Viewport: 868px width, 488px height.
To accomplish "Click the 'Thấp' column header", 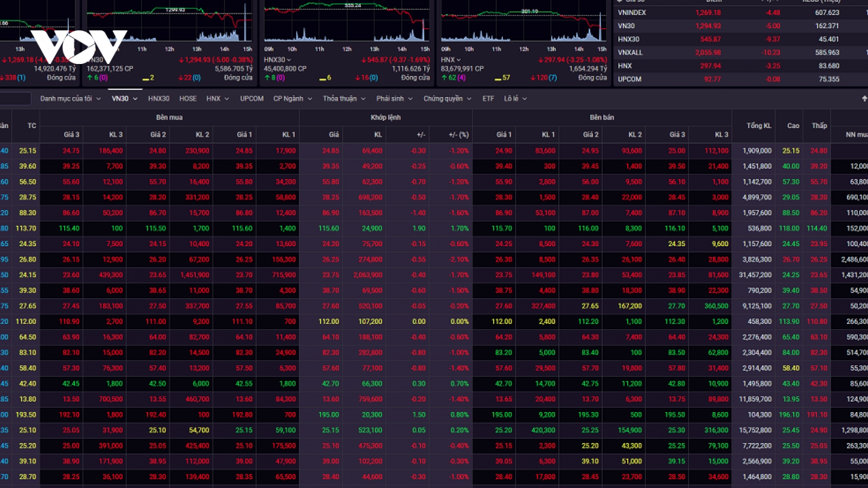I will [x=819, y=126].
